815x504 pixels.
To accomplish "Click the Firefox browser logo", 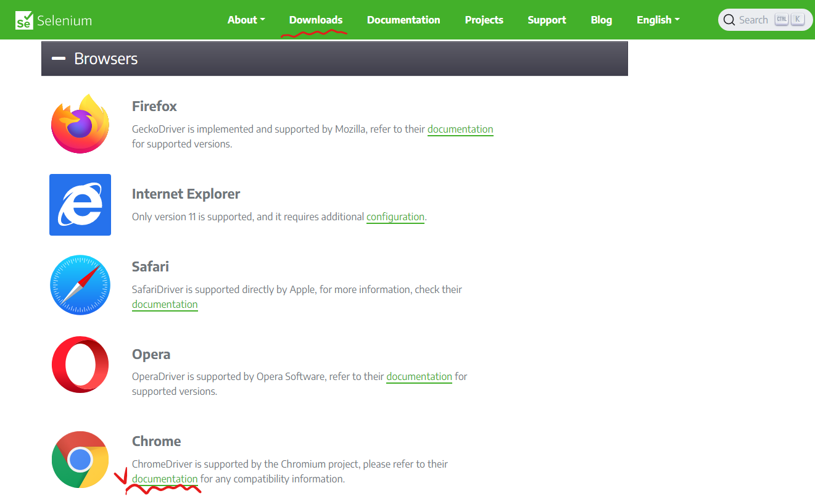I will tap(80, 124).
